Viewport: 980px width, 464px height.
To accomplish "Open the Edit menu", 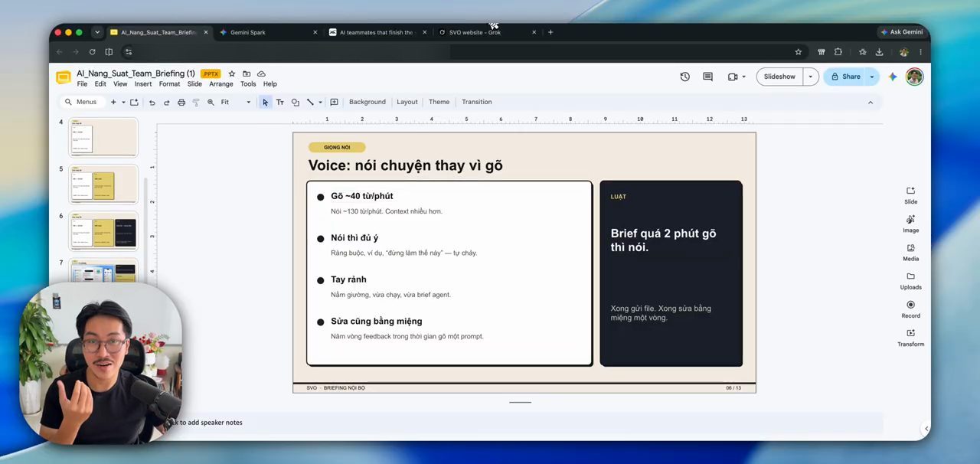I will pyautogui.click(x=100, y=84).
